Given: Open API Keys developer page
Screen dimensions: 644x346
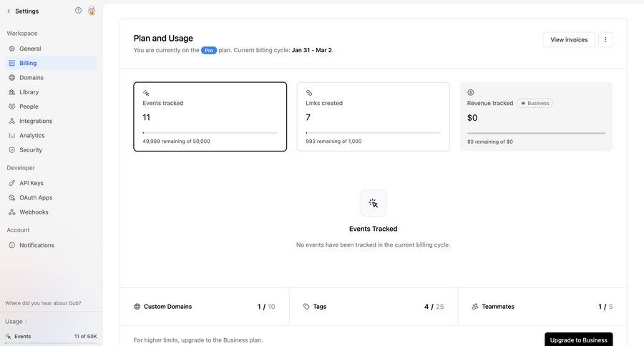Looking at the screenshot, I should click(52, 183).
